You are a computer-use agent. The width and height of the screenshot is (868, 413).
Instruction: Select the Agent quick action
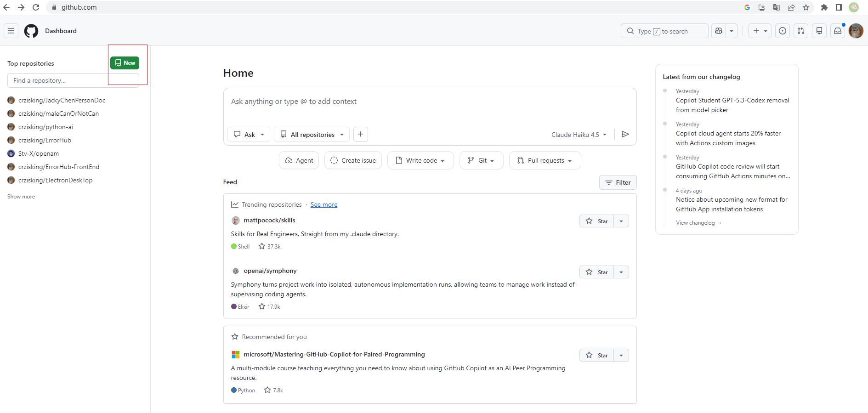pos(299,160)
